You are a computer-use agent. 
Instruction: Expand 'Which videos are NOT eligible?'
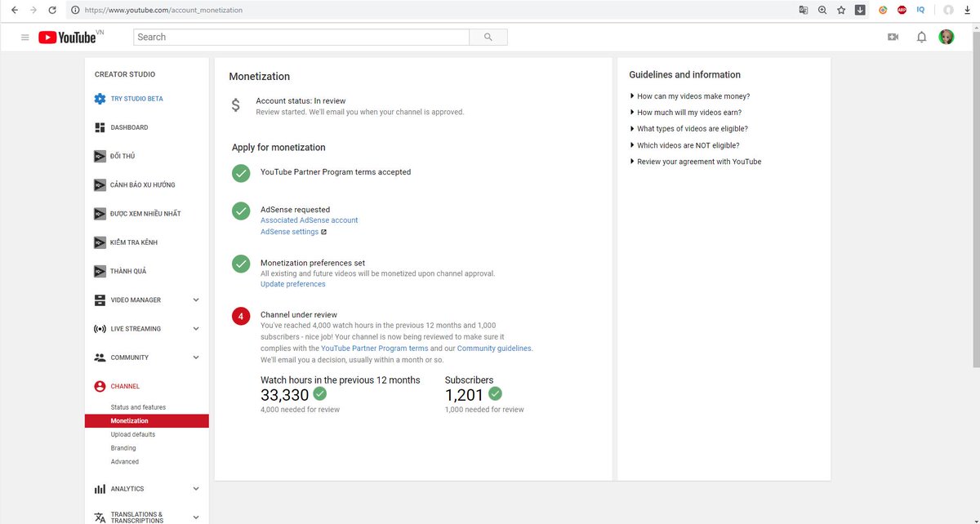[684, 145]
